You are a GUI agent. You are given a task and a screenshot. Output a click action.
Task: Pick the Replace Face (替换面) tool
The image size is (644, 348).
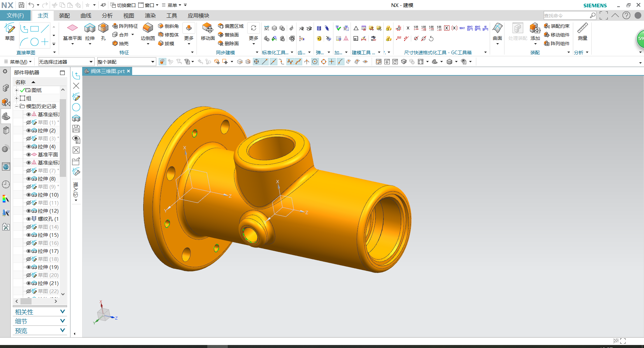pos(228,35)
